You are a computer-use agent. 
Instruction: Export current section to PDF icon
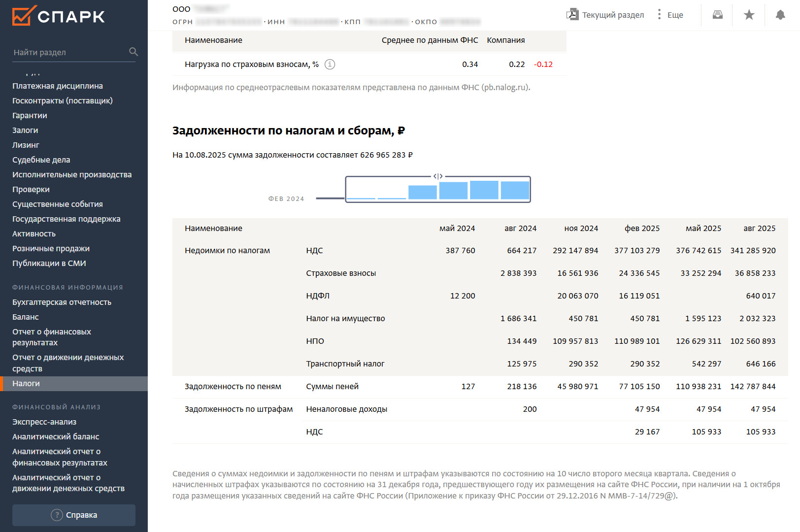[572, 14]
